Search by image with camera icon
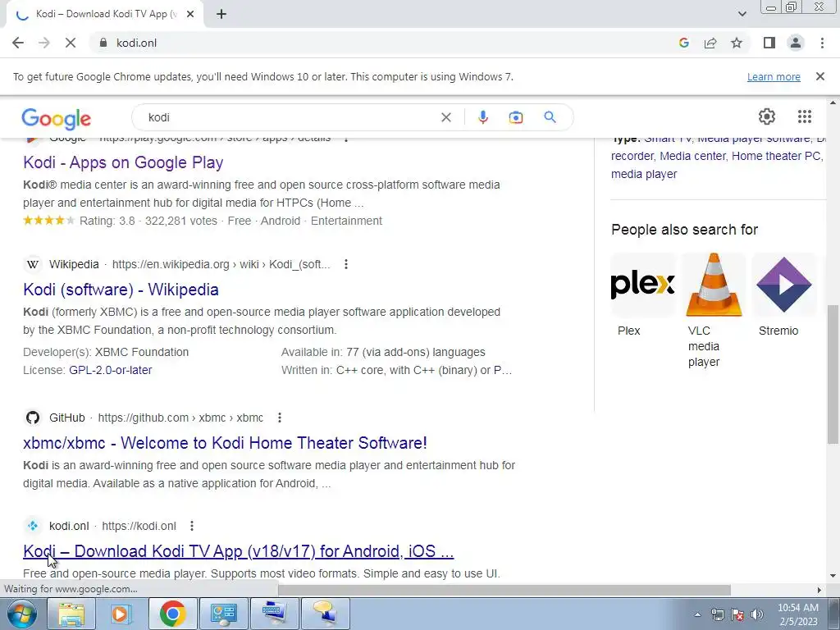 [x=516, y=117]
